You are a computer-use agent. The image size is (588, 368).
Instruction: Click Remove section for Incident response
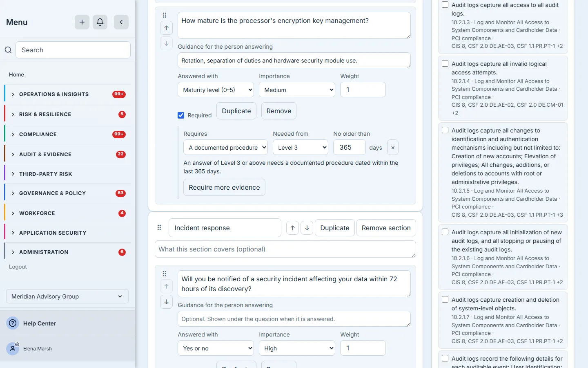click(x=386, y=228)
